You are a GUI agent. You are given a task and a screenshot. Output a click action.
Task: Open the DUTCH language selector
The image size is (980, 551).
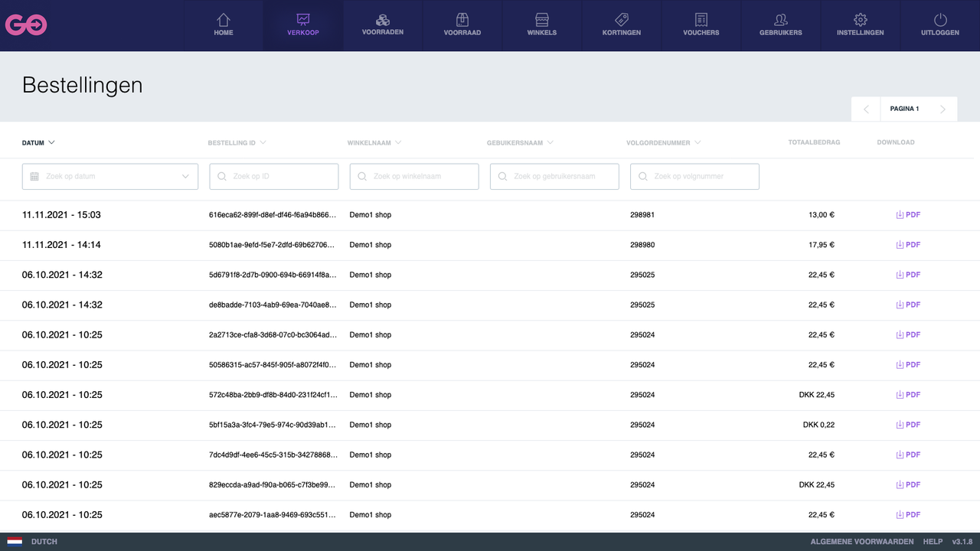(x=44, y=542)
